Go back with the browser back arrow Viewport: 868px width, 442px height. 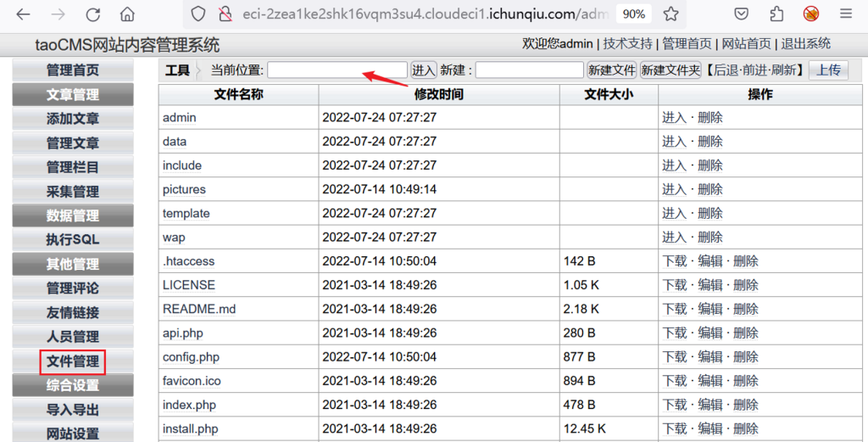coord(23,14)
